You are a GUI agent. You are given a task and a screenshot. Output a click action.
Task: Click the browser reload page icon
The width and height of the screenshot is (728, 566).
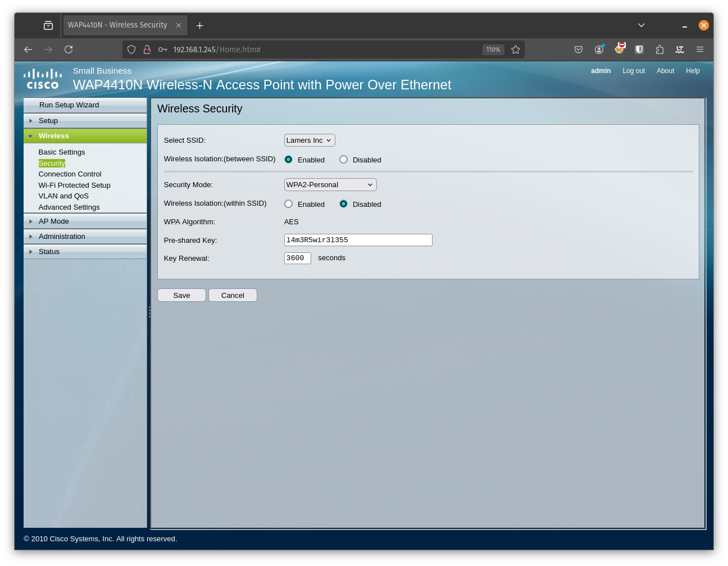pos(69,49)
